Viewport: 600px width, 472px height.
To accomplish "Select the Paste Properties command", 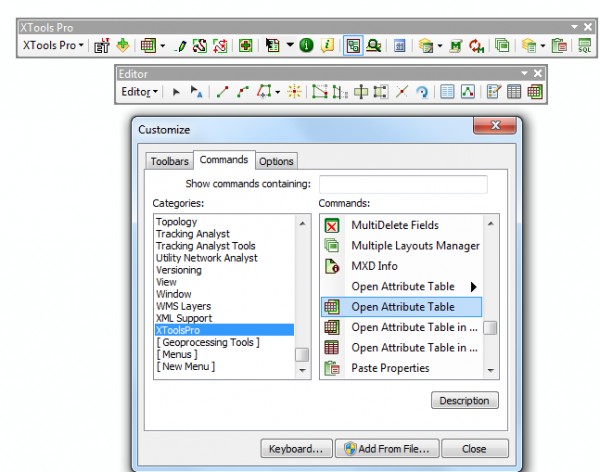I will [401, 368].
